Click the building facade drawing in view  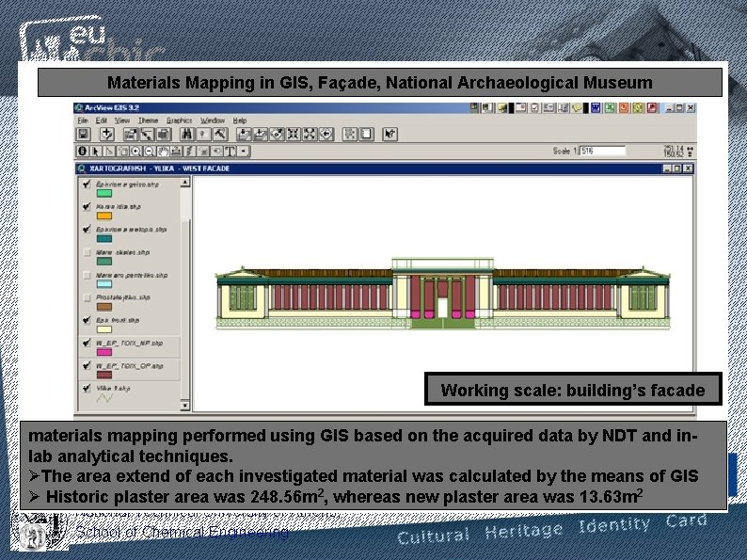tap(442, 294)
